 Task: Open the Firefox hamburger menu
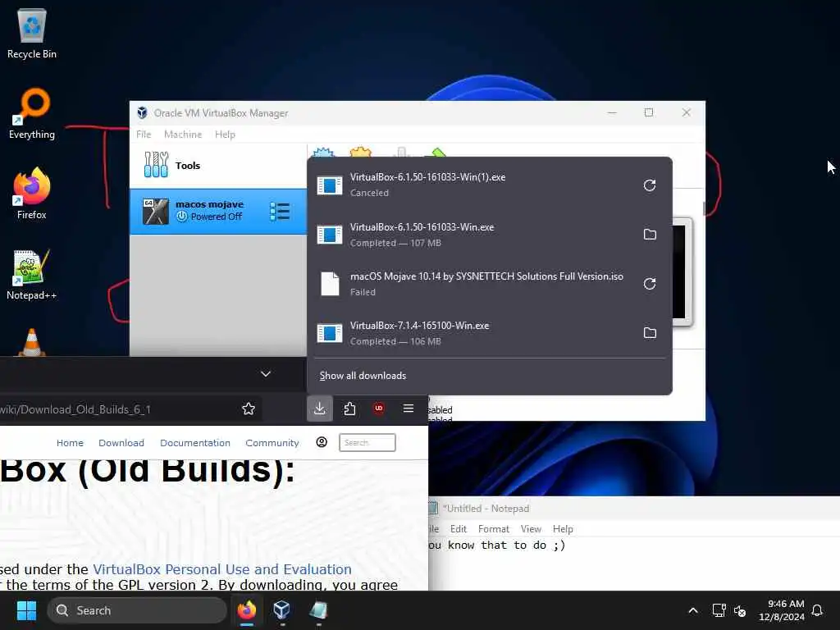[409, 409]
